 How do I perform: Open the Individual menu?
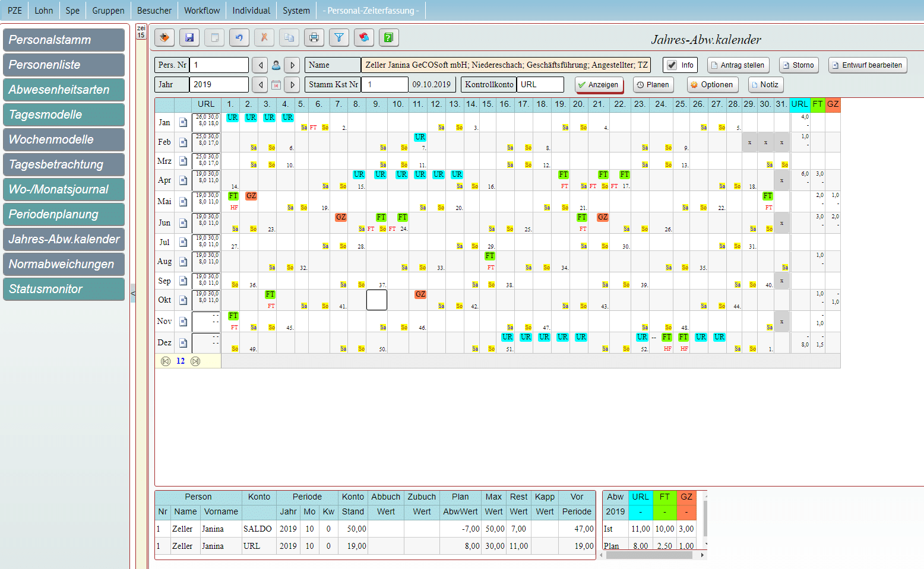251,11
